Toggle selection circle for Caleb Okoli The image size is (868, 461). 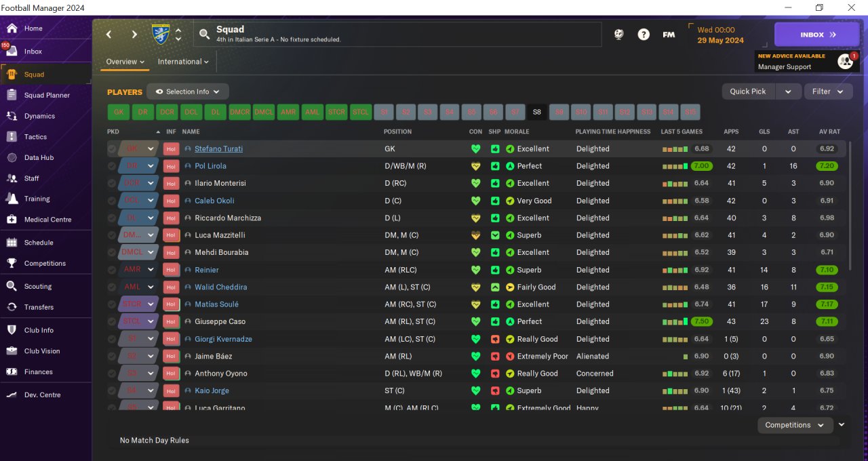pos(112,201)
